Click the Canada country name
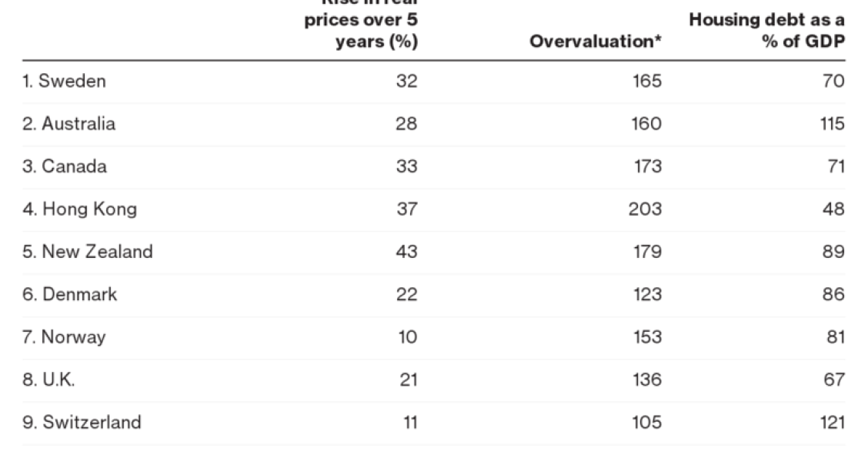The image size is (868, 455). pos(65,166)
